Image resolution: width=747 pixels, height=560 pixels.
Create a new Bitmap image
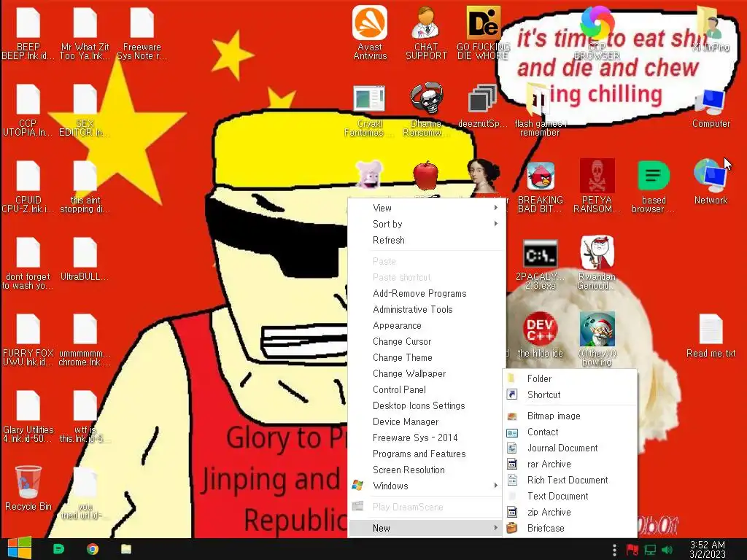coord(570,416)
